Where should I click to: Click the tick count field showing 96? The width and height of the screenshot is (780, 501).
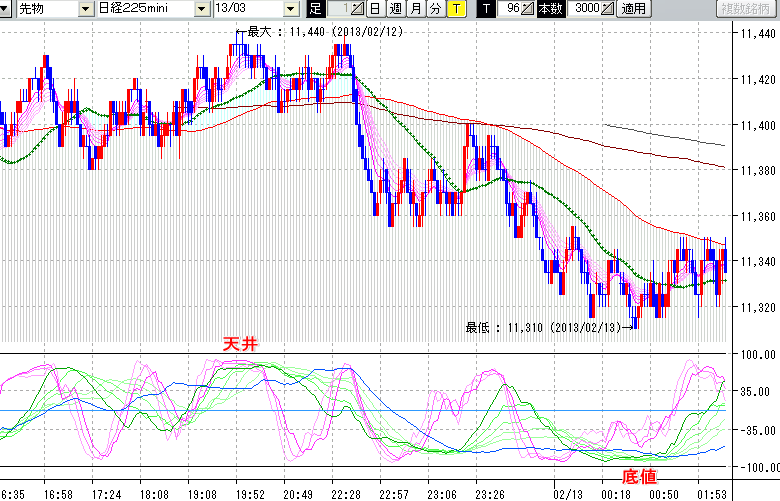(x=509, y=9)
